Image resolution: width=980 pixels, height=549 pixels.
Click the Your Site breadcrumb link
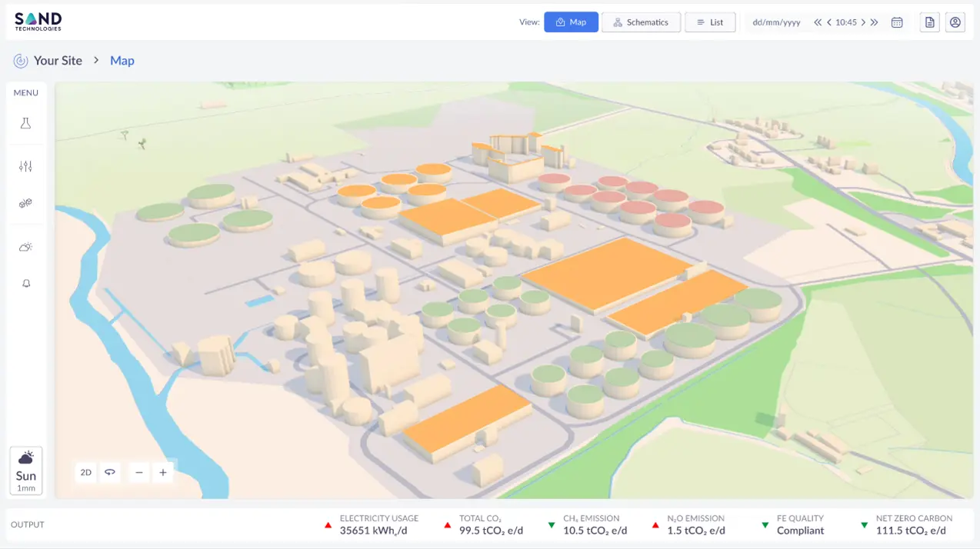pyautogui.click(x=58, y=61)
